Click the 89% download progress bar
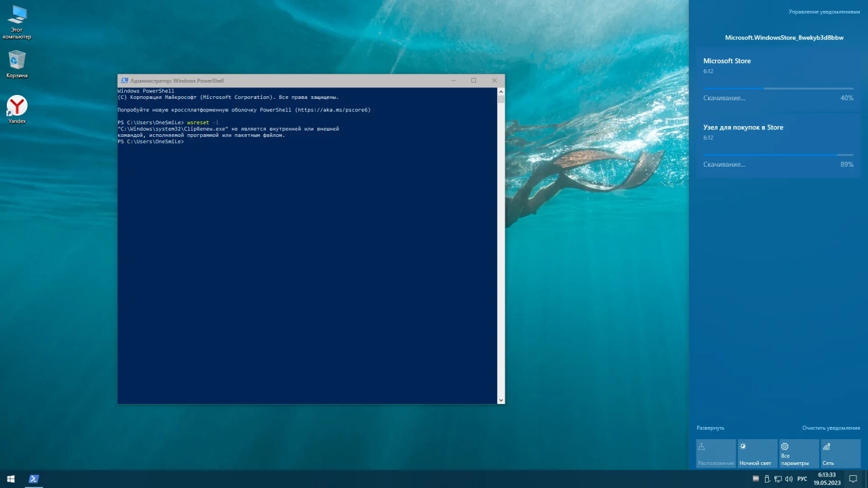This screenshot has height=488, width=868. (778, 155)
